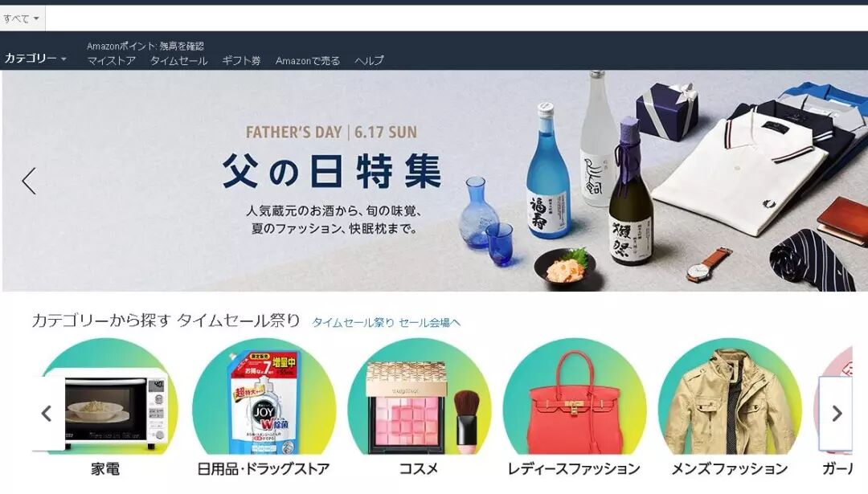The image size is (868, 494).
Task: Open the すべて search category dropdown
Action: (x=22, y=18)
